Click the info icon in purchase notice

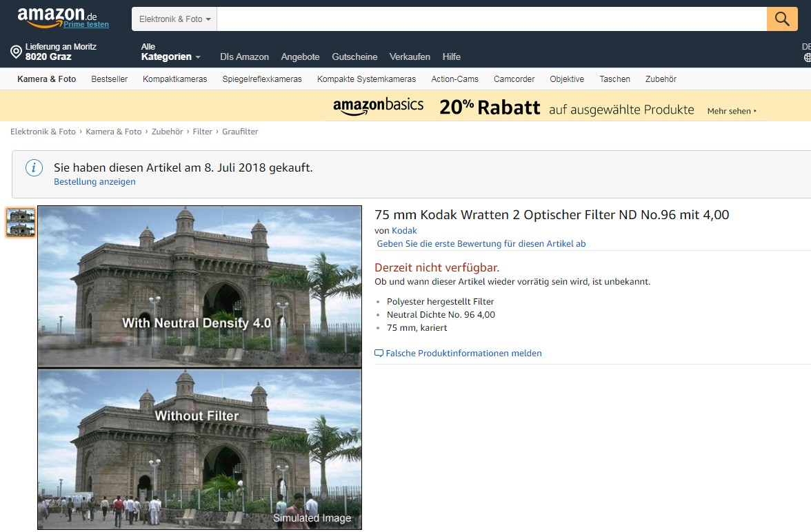(34, 167)
